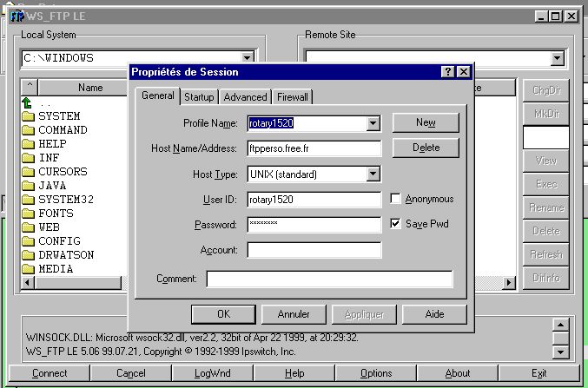Click the green parent-directory arrow icon
This screenshot has width=588, height=388.
point(27,102)
